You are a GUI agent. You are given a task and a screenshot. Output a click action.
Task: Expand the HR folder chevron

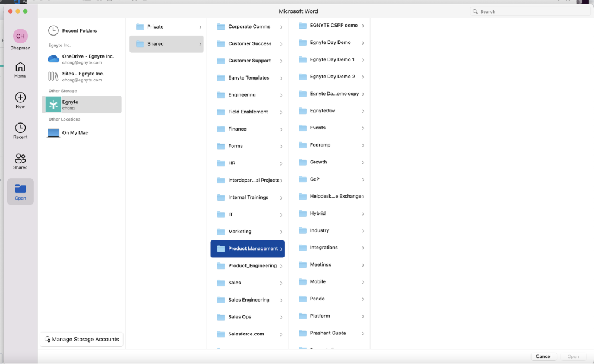click(x=282, y=164)
